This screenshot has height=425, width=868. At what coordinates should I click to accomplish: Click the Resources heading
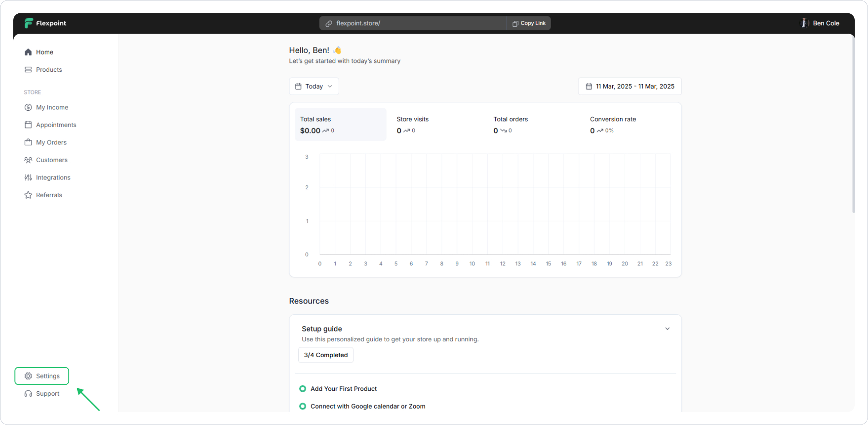pos(309,301)
